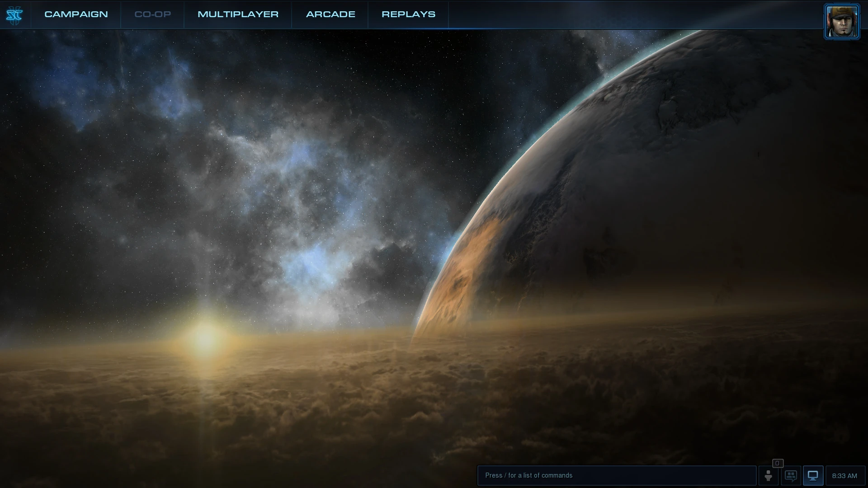
Task: Click the 8:33 AM clock display
Action: 844,475
